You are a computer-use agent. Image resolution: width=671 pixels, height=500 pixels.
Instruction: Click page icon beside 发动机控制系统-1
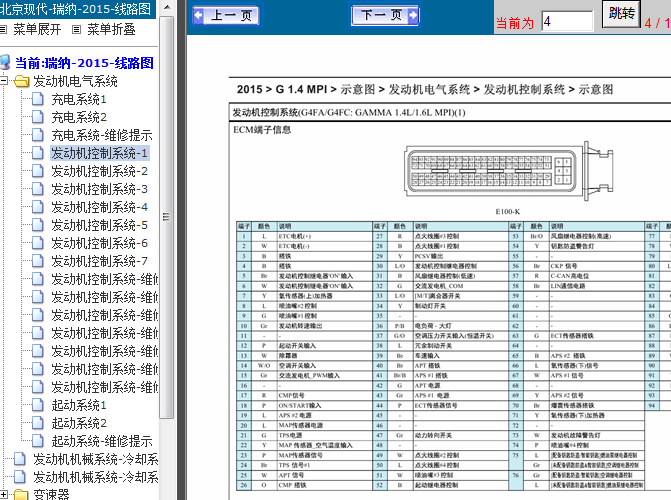pos(38,153)
